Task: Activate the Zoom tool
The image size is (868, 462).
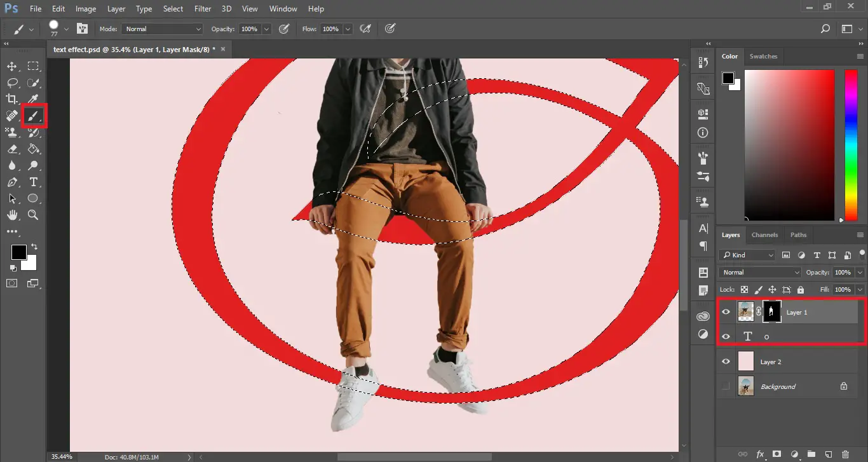Action: pyautogui.click(x=34, y=215)
